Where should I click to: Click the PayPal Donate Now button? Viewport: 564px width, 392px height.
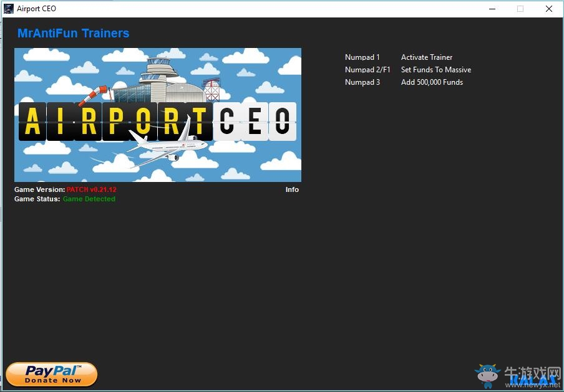(x=51, y=375)
